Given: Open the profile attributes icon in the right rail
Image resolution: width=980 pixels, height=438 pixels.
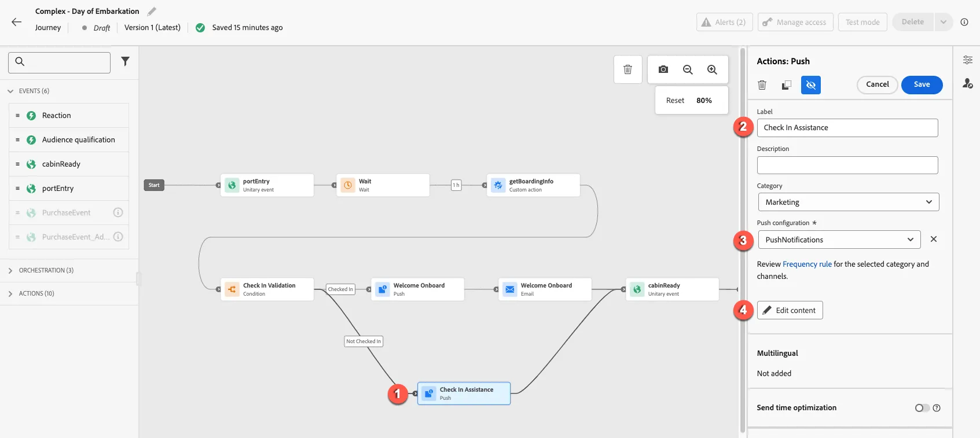Looking at the screenshot, I should (967, 83).
